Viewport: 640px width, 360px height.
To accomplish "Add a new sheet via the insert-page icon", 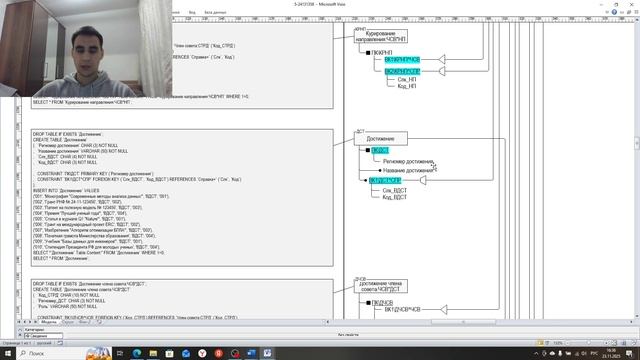I will tap(99, 322).
